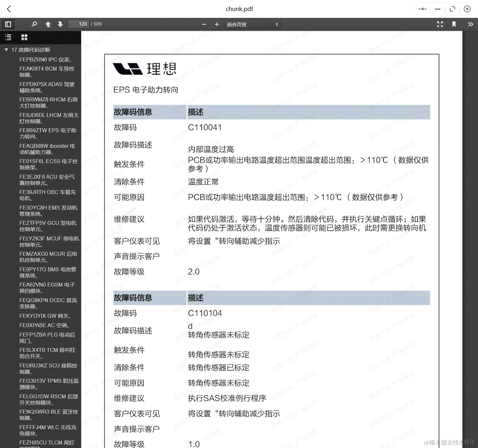The height and width of the screenshot is (448, 478).
Task: Enter fullscreen presentation mode
Action: [x=440, y=24]
